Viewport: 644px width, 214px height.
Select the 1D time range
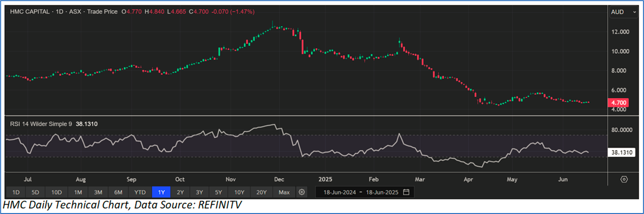(16, 192)
